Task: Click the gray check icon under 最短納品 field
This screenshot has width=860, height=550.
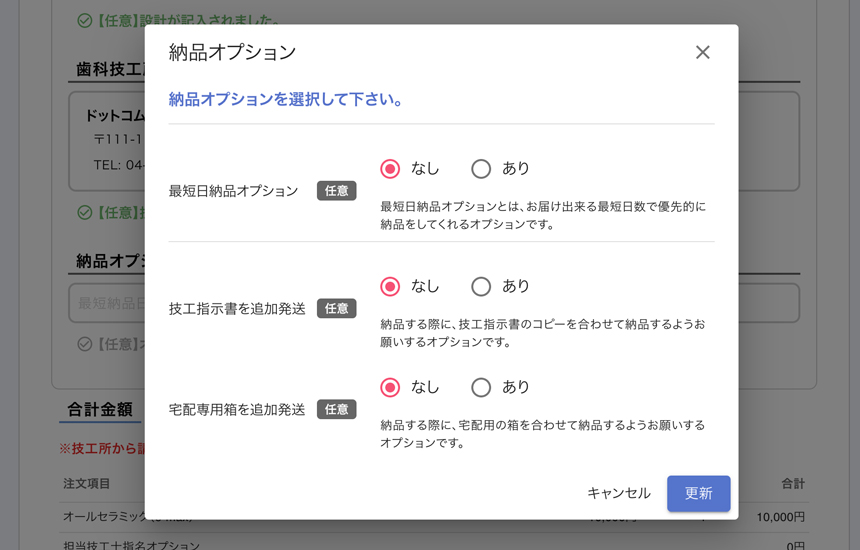Action: click(x=85, y=344)
